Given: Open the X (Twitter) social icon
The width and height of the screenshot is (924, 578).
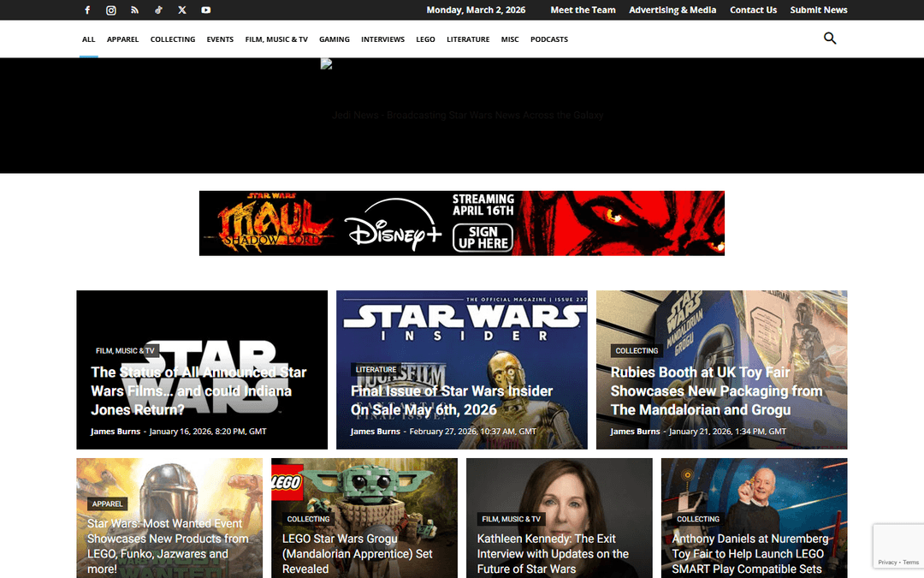Looking at the screenshot, I should tap(182, 10).
